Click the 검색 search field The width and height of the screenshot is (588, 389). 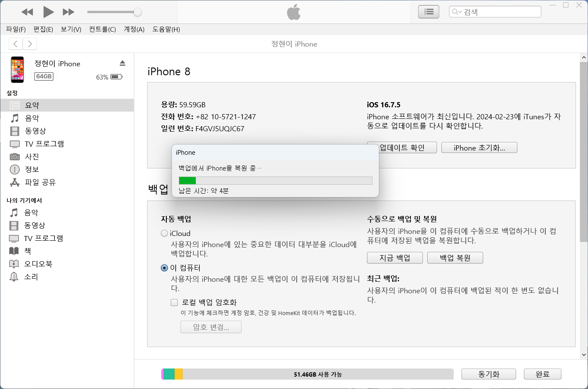click(x=495, y=12)
